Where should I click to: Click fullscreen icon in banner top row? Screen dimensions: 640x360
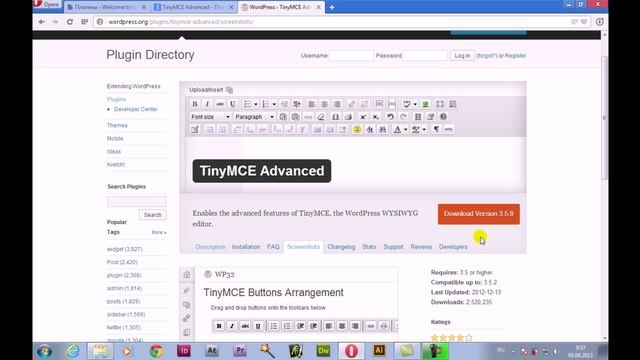click(x=440, y=104)
